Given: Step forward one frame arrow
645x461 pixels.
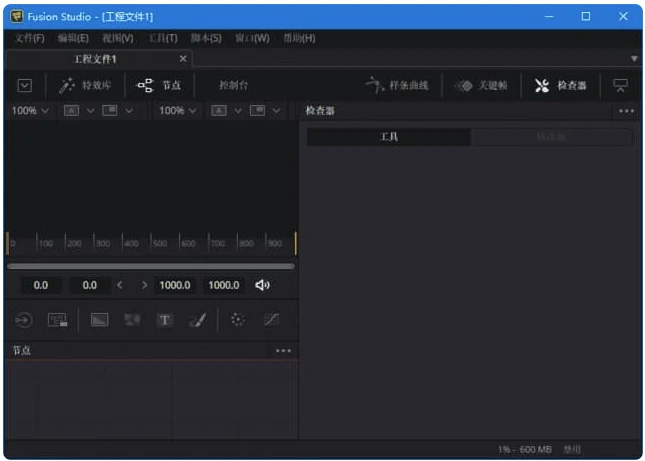Looking at the screenshot, I should click(144, 285).
